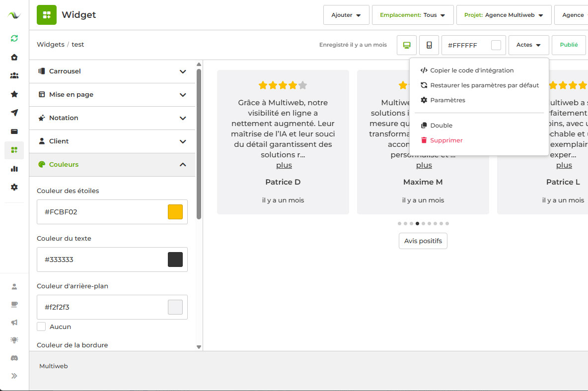Click plus link in Patrice D review
Screen dimensions: 588x391
(x=284, y=165)
